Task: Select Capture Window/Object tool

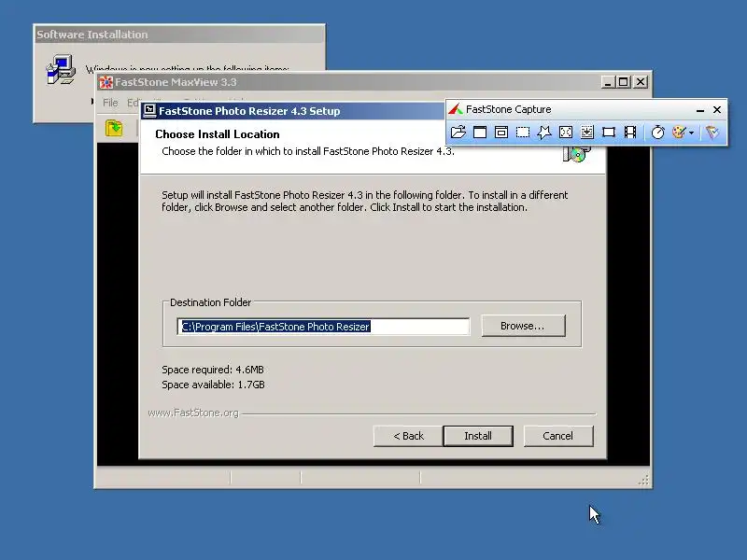Action: pos(501,132)
